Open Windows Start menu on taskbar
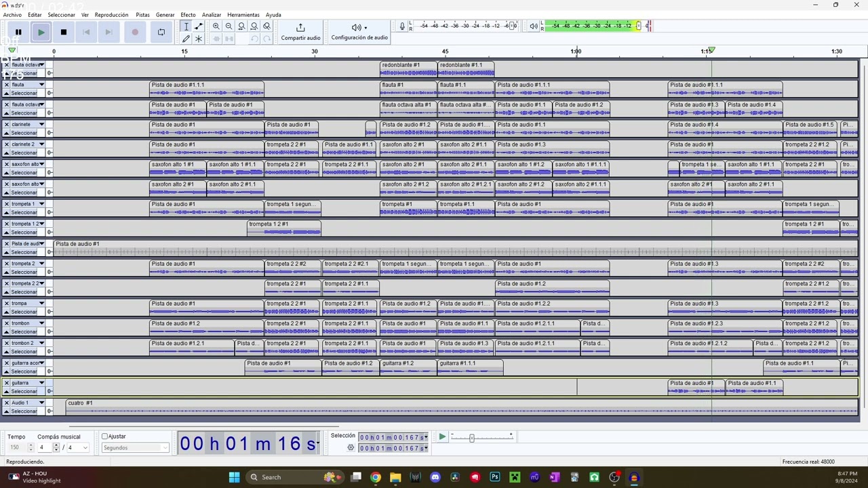The image size is (868, 488). (234, 477)
